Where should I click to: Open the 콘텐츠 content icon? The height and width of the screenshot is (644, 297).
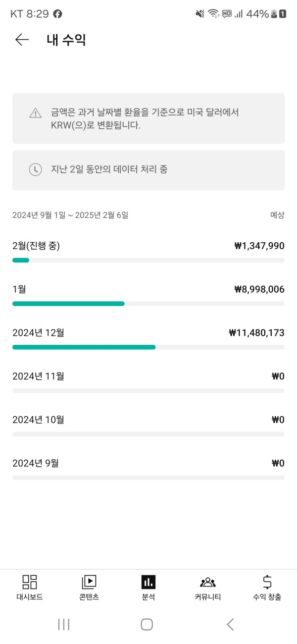point(89,582)
